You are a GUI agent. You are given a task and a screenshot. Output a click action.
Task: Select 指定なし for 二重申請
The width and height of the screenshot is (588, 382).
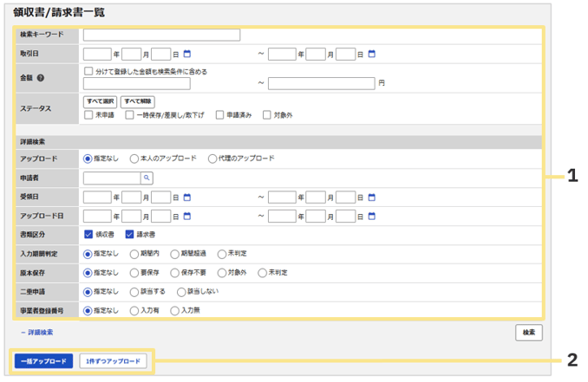[88, 292]
